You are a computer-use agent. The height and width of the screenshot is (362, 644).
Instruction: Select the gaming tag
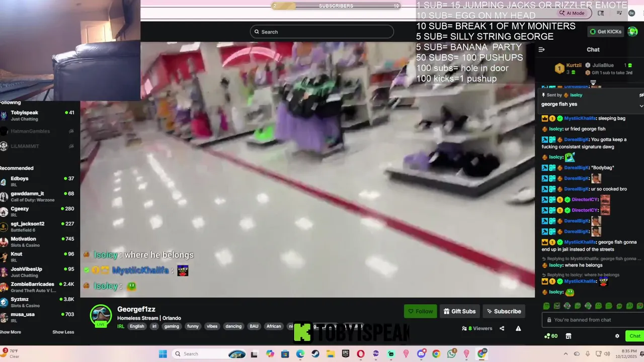click(172, 326)
